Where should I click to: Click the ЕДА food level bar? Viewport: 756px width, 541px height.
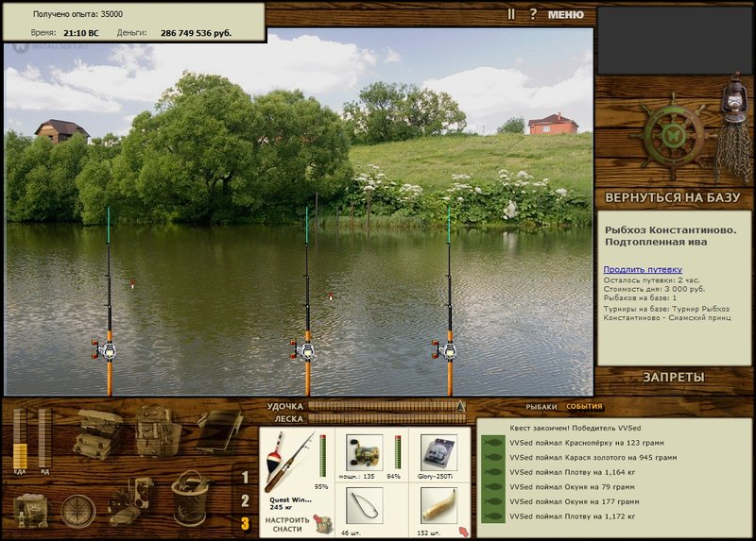tap(20, 438)
